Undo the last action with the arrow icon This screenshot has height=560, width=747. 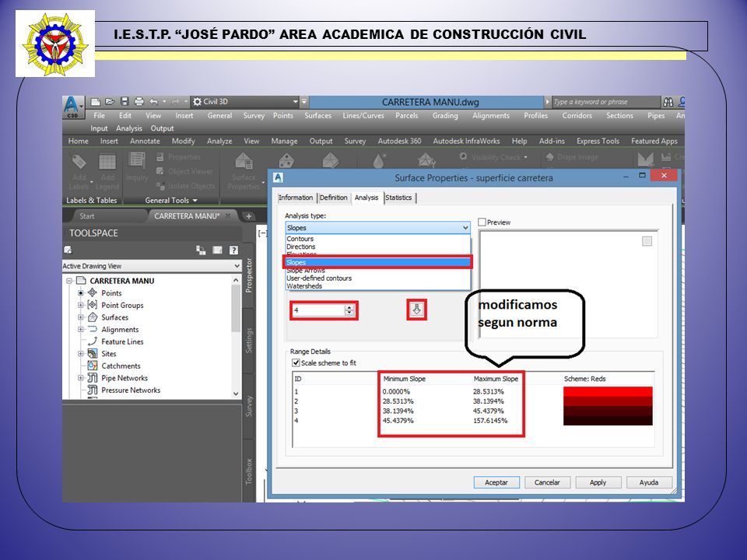click(153, 101)
